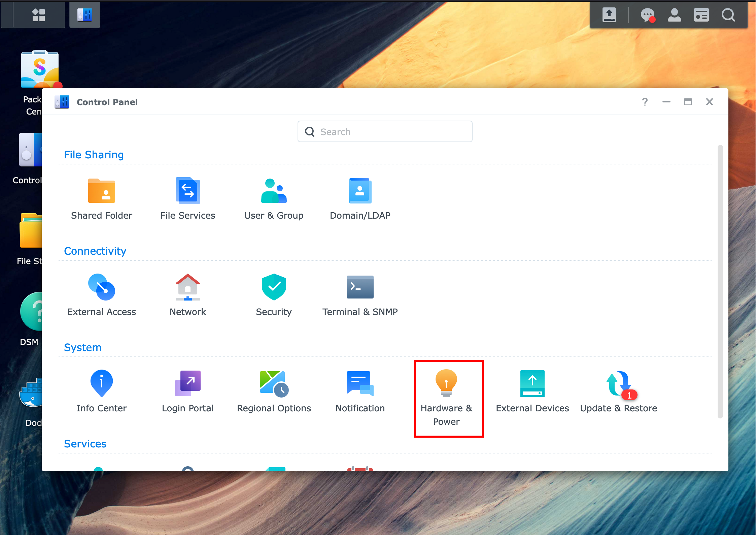Click the Control Panel help button
The image size is (756, 535).
[x=645, y=102]
